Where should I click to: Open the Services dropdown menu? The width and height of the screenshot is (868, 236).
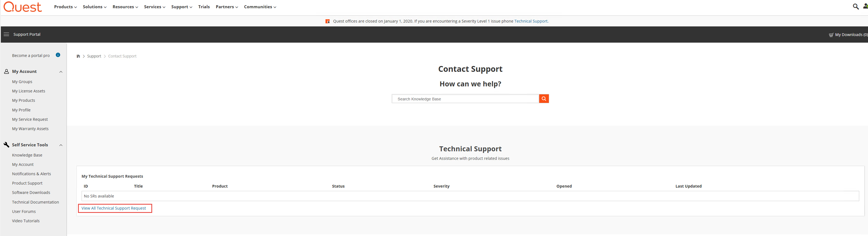tap(155, 7)
